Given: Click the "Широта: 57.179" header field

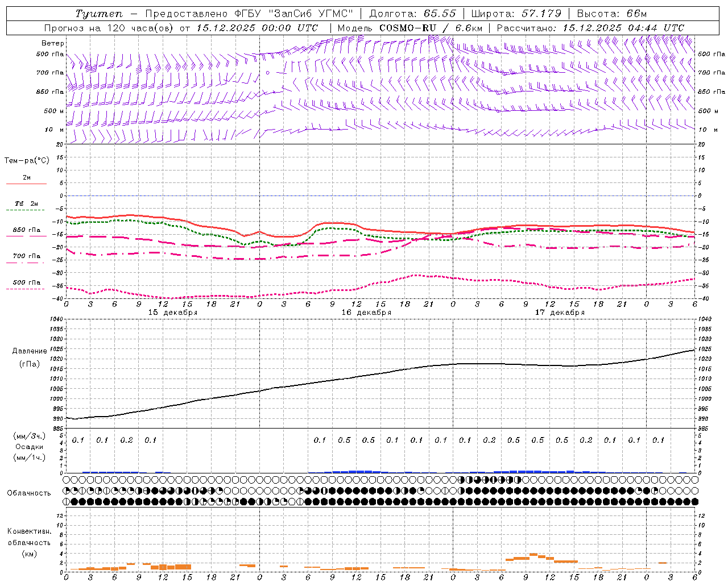Looking at the screenshot, I should [x=516, y=14].
